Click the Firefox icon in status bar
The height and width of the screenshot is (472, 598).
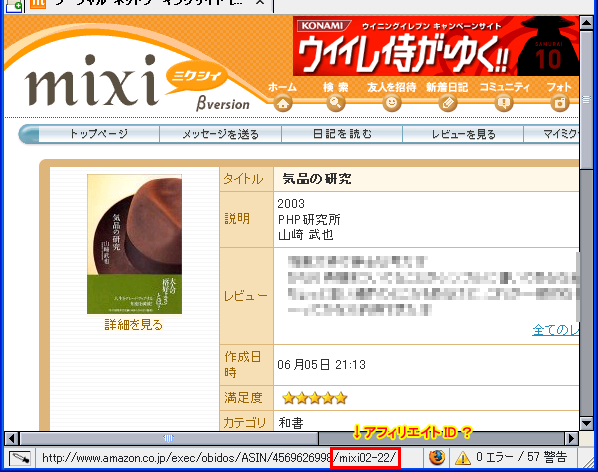[437, 458]
